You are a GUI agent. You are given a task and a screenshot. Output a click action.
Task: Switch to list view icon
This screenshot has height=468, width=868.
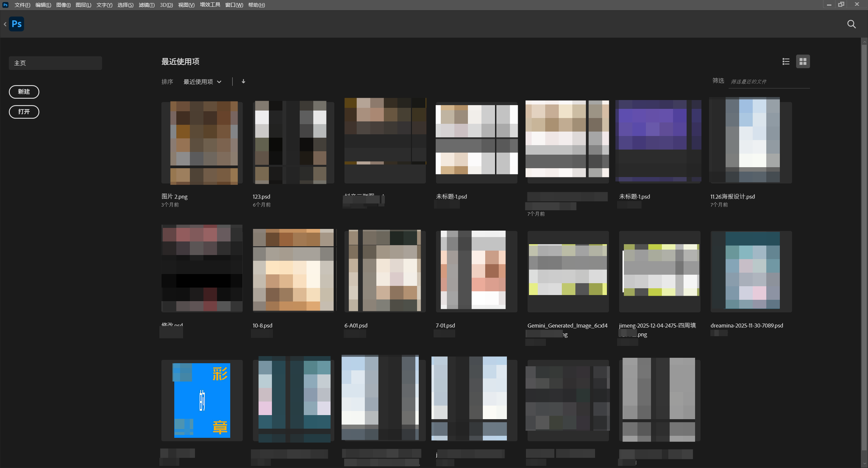coord(786,61)
